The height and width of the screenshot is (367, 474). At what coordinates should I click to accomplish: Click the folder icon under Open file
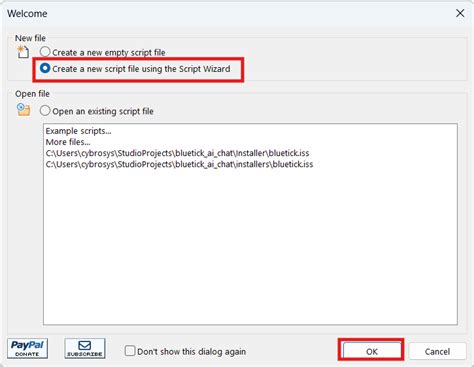pyautogui.click(x=23, y=109)
